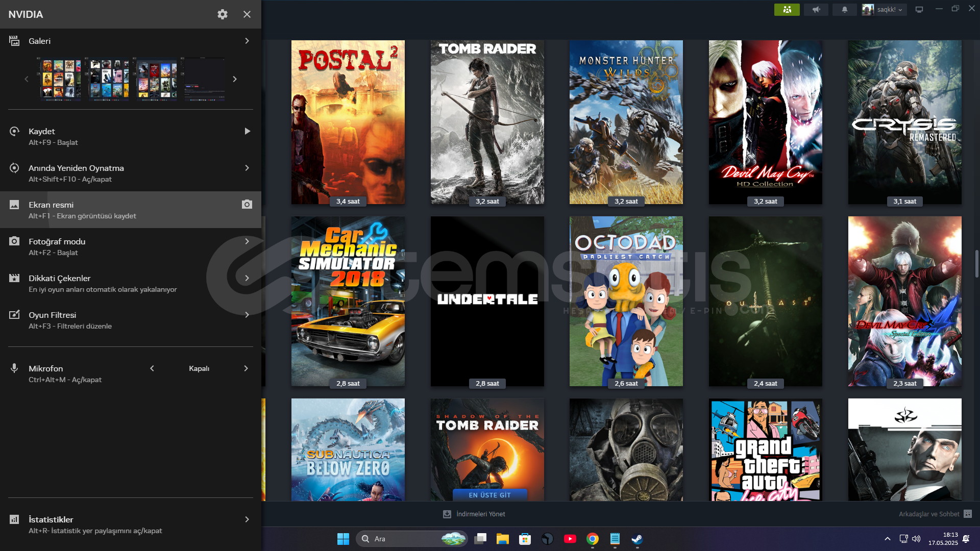
Task: Open Grand Theft Auto Vice City cover
Action: (766, 449)
